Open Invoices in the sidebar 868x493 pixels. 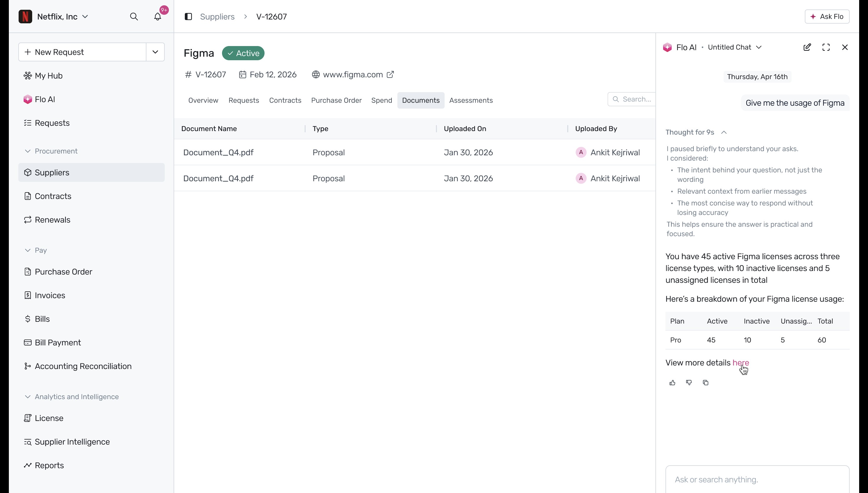[92, 295]
